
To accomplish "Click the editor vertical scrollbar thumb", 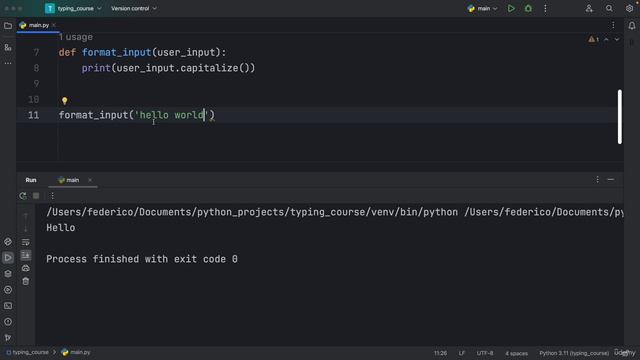I will (620, 117).
